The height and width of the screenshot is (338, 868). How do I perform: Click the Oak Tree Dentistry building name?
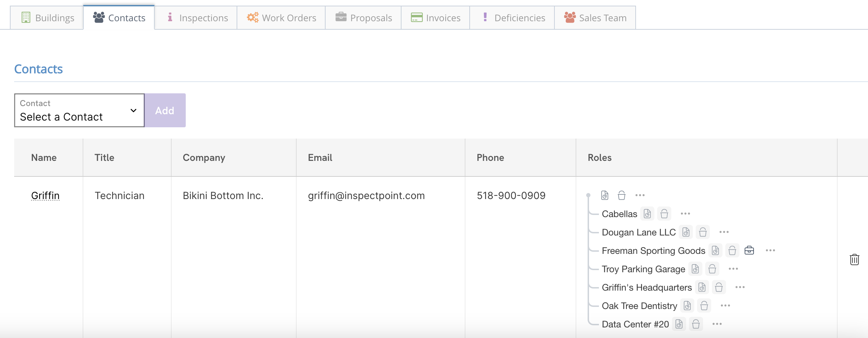pyautogui.click(x=639, y=306)
